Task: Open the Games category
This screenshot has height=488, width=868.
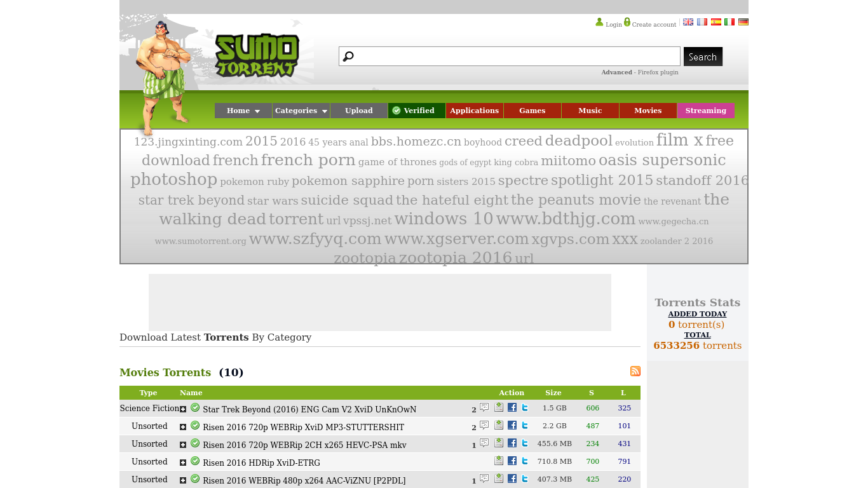Action: point(532,111)
